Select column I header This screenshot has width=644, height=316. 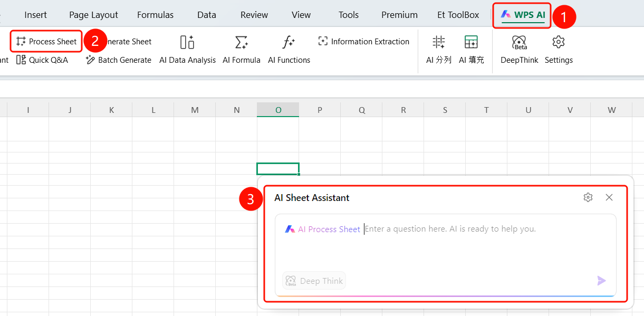pyautogui.click(x=28, y=110)
